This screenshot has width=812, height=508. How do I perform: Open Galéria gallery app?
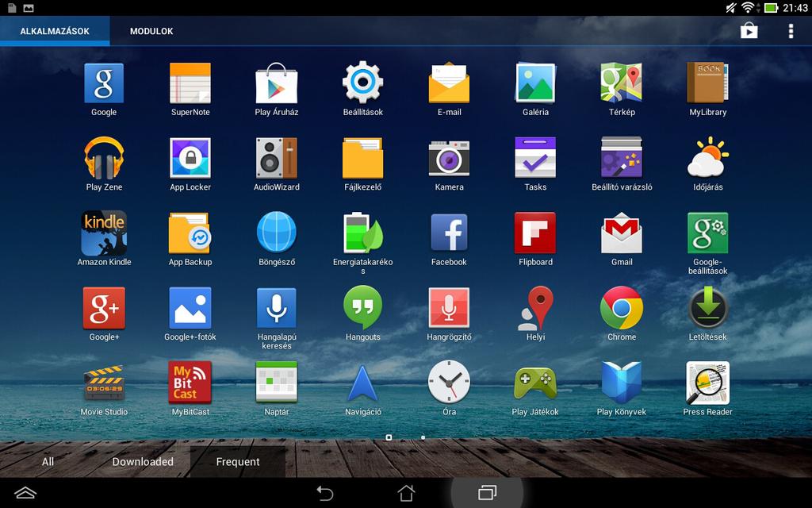[x=535, y=83]
